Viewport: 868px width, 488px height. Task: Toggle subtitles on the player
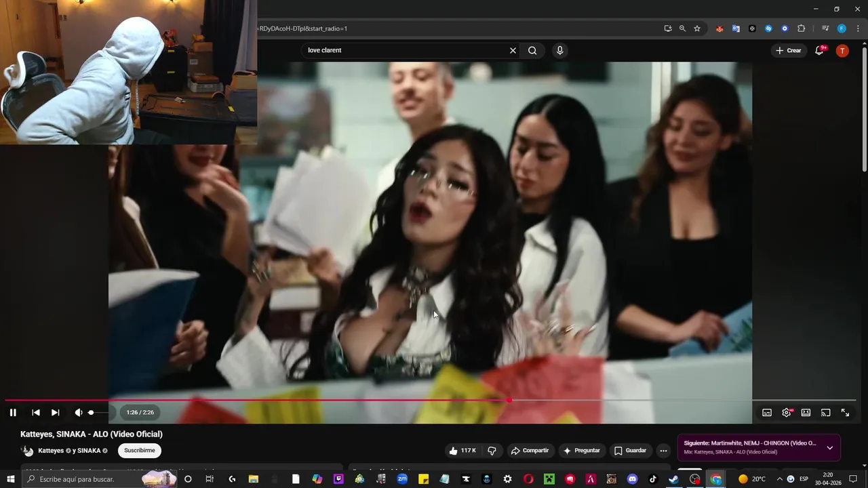pyautogui.click(x=767, y=412)
